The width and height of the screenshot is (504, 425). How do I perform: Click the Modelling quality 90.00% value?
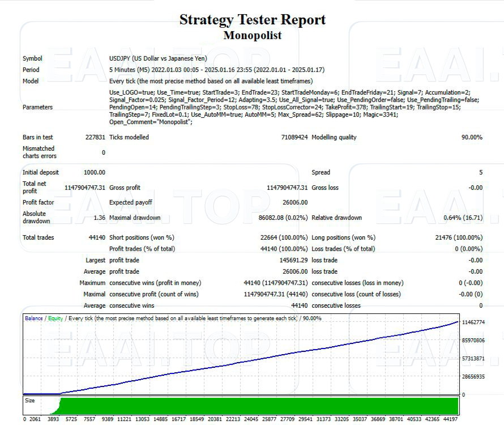[471, 137]
